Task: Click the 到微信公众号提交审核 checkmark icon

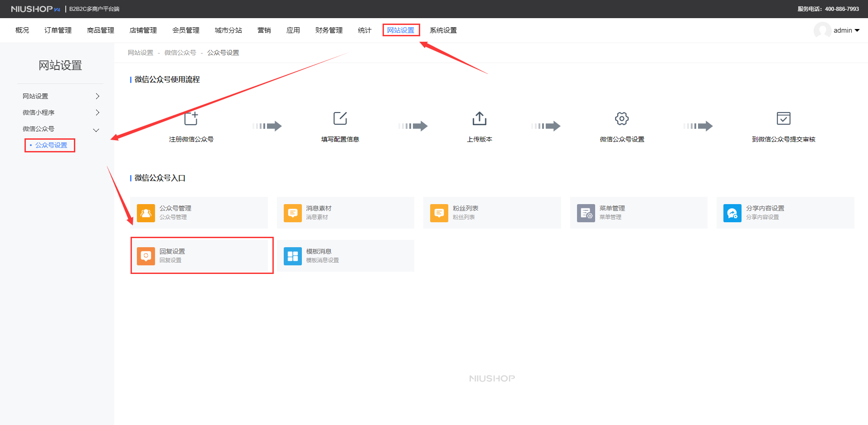Action: pyautogui.click(x=784, y=118)
